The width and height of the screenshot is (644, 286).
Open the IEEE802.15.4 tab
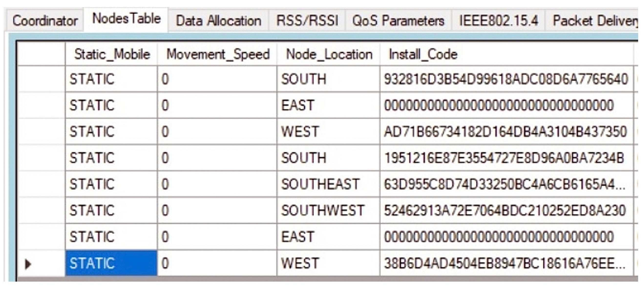pyautogui.click(x=498, y=21)
